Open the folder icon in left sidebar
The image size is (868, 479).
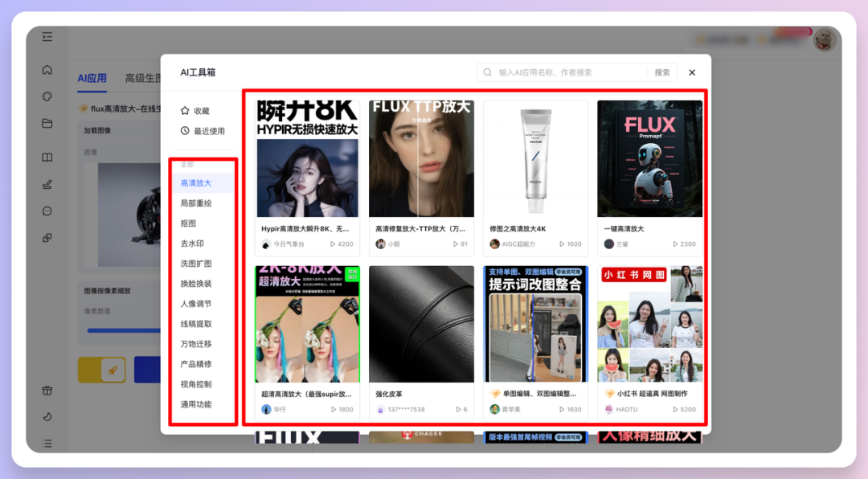point(47,123)
